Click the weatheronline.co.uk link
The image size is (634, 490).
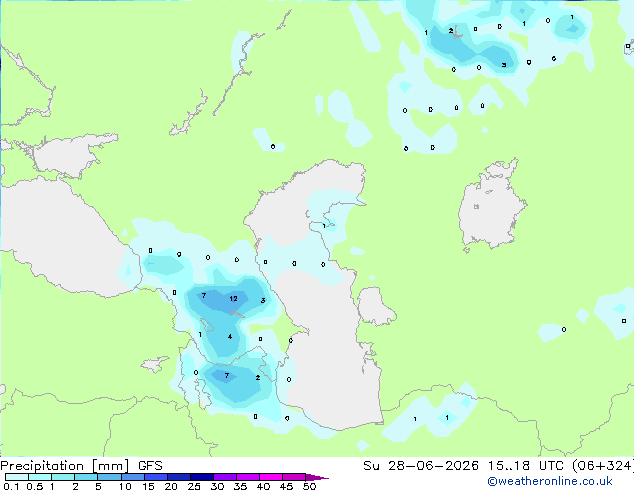[550, 481]
